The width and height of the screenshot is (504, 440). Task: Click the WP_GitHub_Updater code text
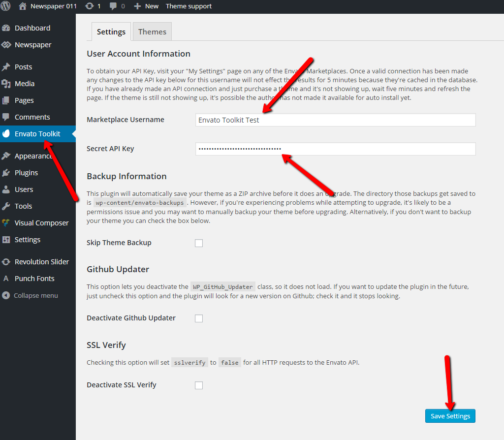pyautogui.click(x=223, y=287)
